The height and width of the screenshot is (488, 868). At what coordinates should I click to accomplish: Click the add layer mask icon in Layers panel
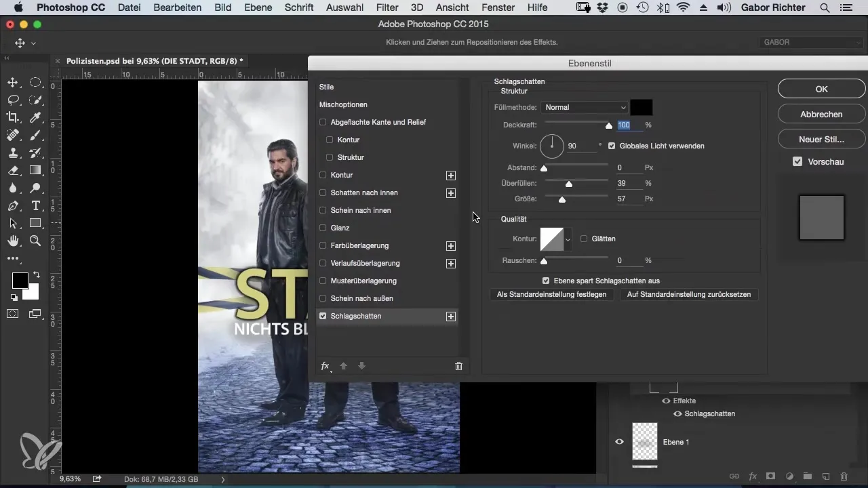pos(771,476)
